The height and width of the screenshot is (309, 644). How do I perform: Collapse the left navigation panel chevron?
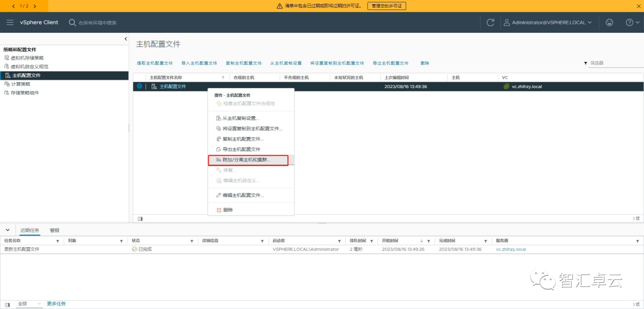point(126,39)
